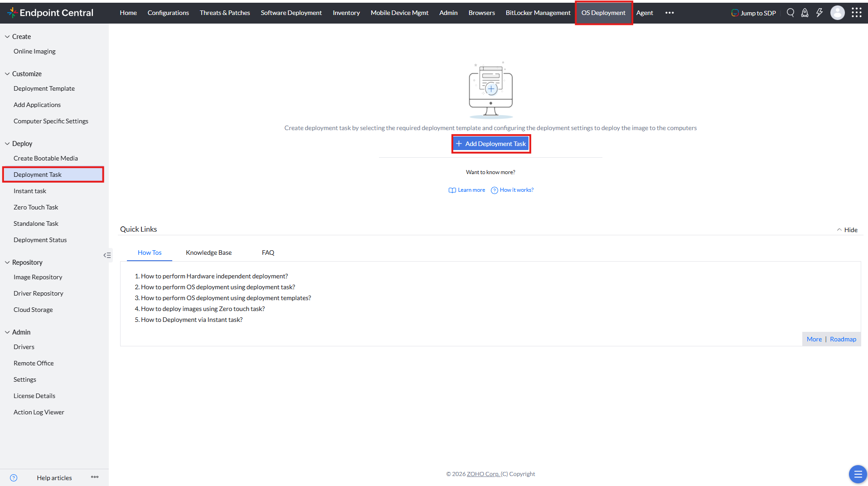This screenshot has height=486, width=868.
Task: Open the Browsers module
Action: 482,13
